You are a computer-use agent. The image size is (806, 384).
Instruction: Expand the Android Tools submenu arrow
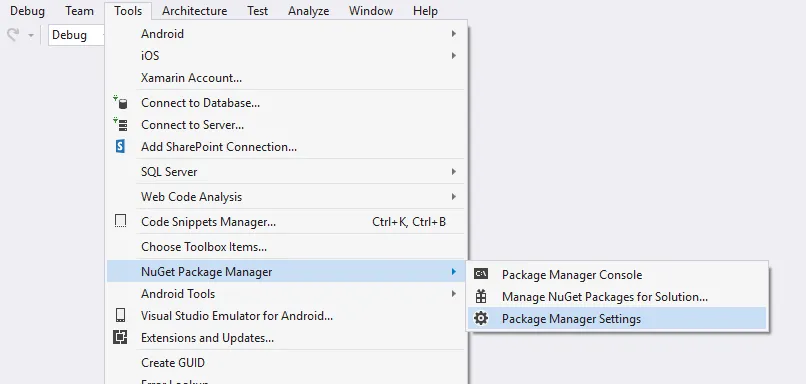pyautogui.click(x=453, y=294)
